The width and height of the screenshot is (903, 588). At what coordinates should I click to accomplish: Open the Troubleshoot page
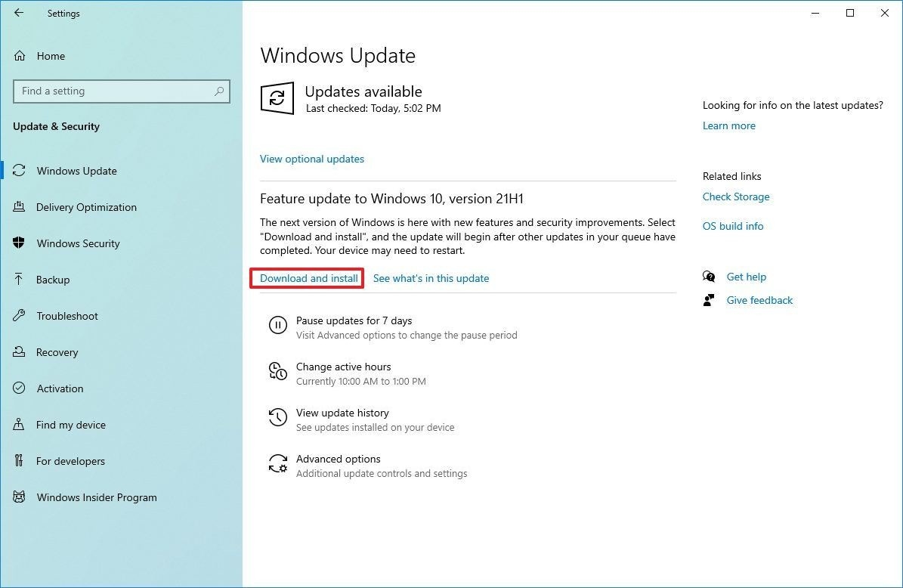click(x=67, y=316)
